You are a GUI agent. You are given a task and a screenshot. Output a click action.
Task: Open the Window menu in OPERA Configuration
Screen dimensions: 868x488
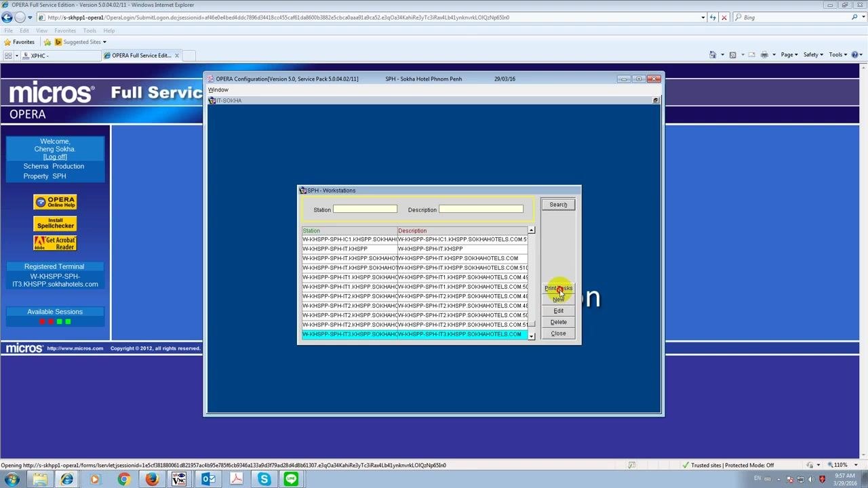[218, 90]
